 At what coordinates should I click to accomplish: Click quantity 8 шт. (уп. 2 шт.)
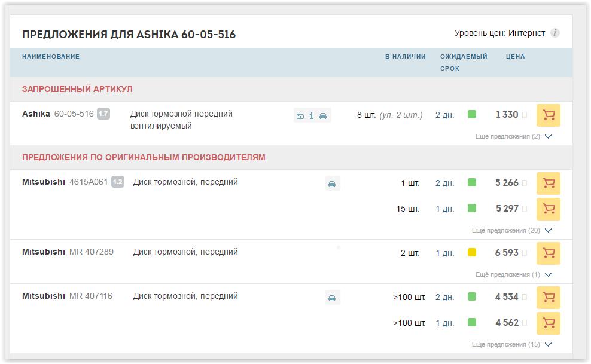(390, 115)
